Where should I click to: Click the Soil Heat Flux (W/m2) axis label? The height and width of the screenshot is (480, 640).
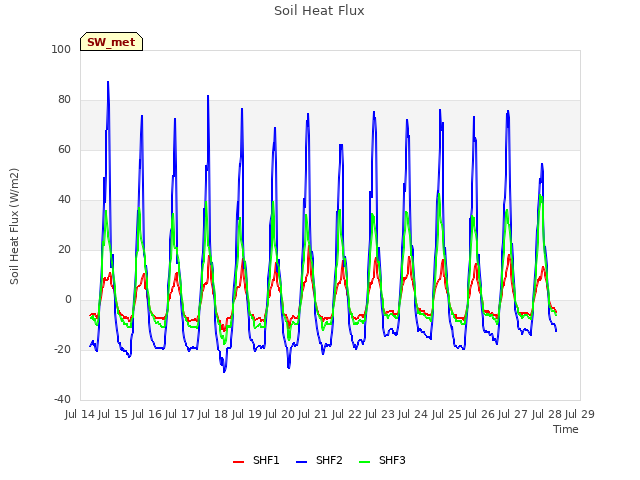pyautogui.click(x=14, y=226)
